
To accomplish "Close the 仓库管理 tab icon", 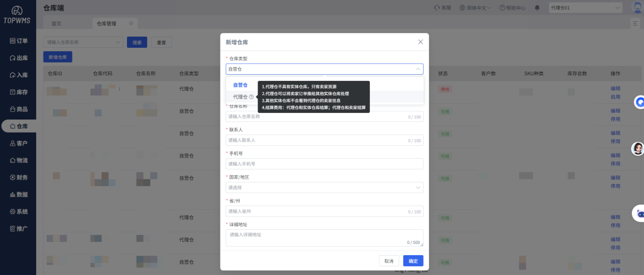I will (131, 23).
